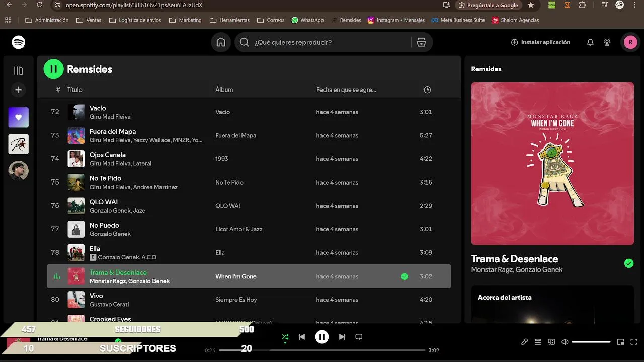
Task: Toggle green check in Now Playing panel
Action: (629, 263)
